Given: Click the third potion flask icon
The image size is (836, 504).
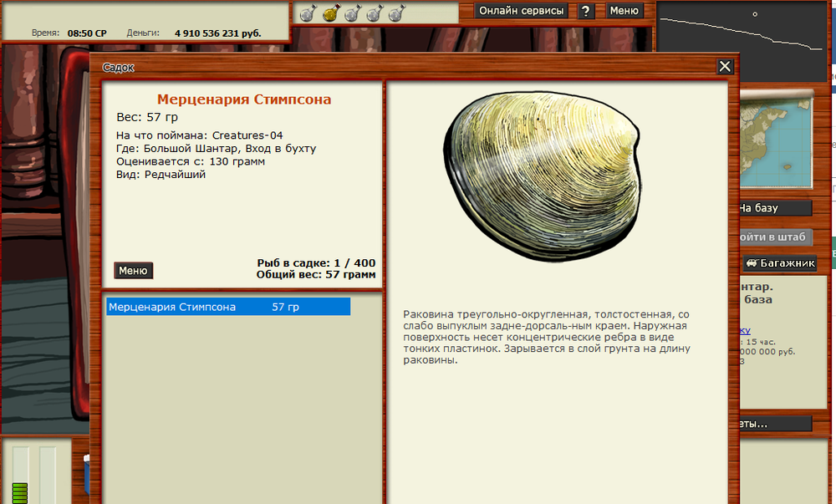Looking at the screenshot, I should pos(353,13).
